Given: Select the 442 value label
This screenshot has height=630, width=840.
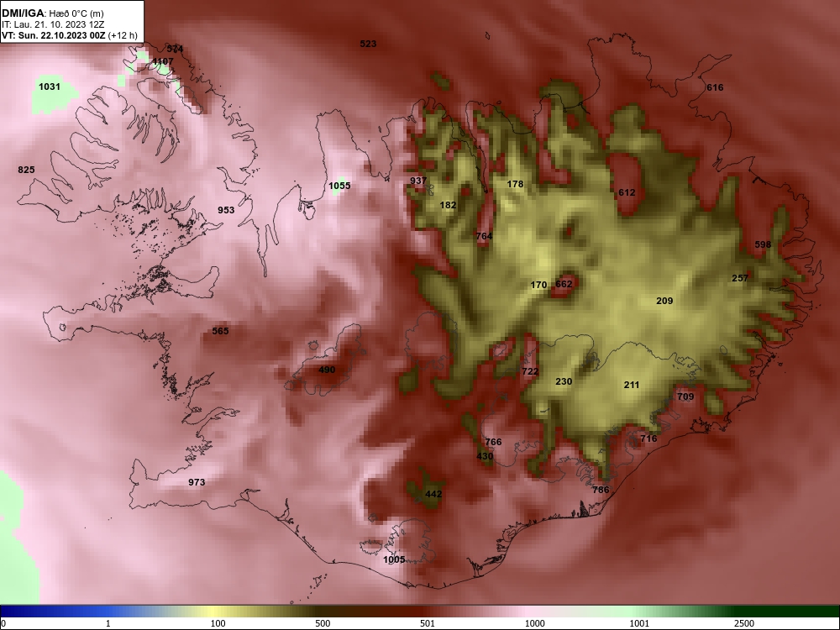Looking at the screenshot, I should coord(433,494).
